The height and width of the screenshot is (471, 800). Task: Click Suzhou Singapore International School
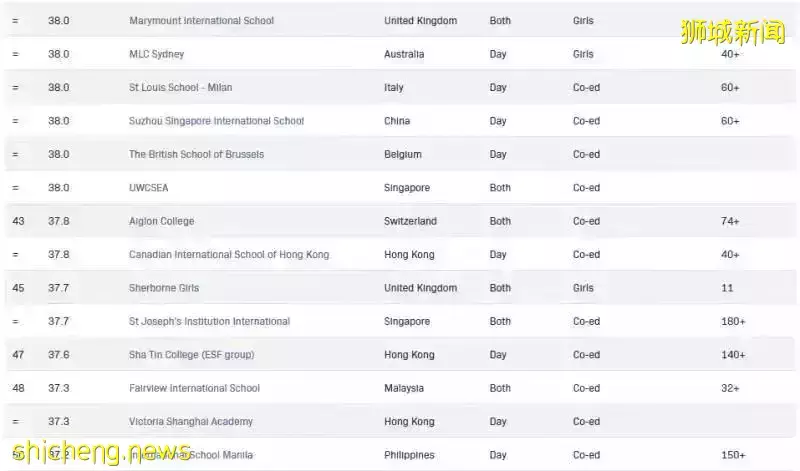pos(216,121)
